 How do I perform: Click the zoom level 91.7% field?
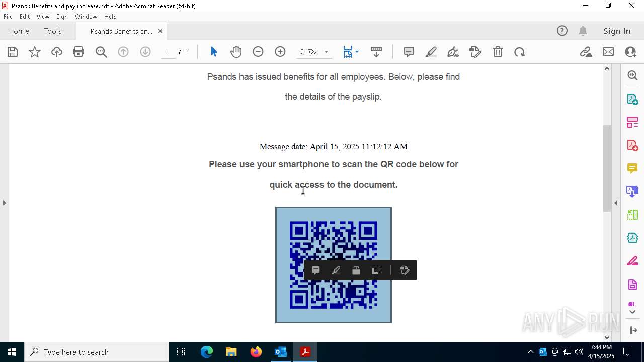tap(308, 52)
